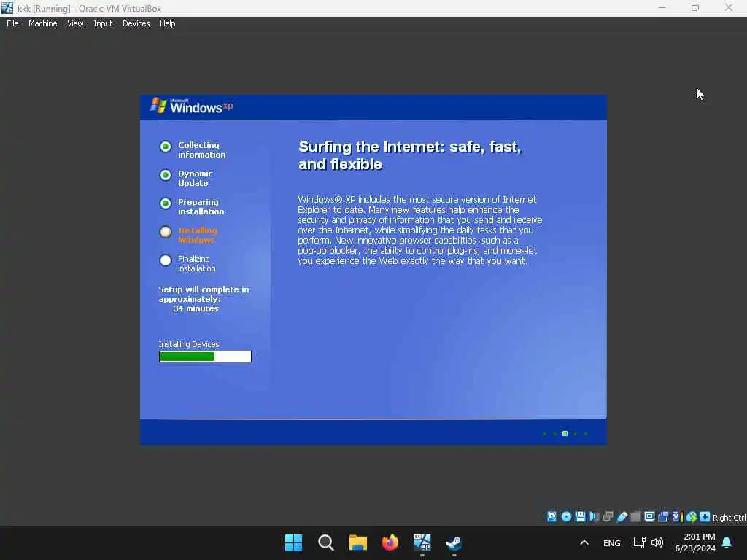Open the Devices menu

pos(136,23)
